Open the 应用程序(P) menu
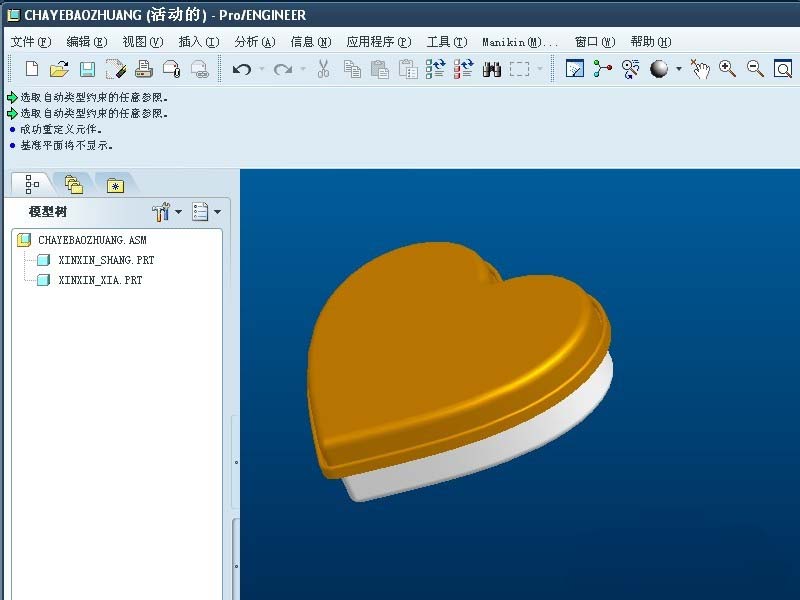This screenshot has width=800, height=600. coord(379,42)
